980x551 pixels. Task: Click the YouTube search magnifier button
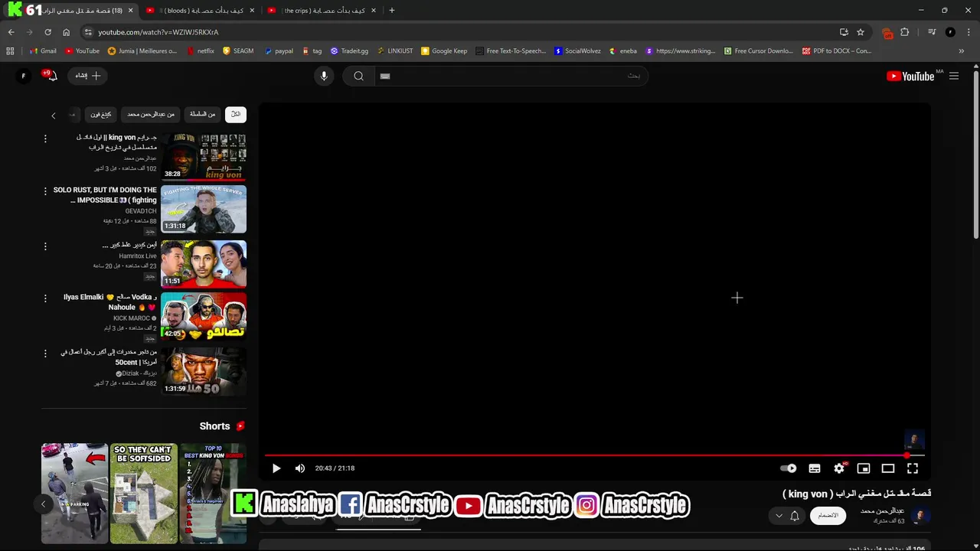point(358,76)
